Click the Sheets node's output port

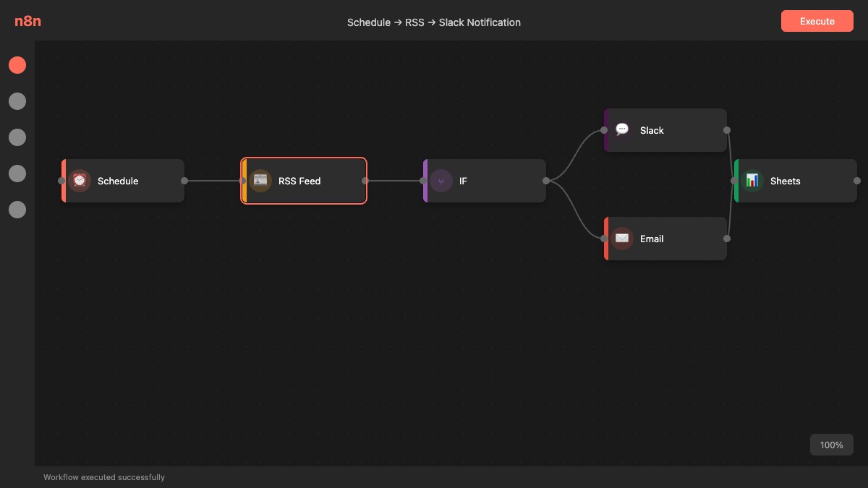(x=857, y=181)
